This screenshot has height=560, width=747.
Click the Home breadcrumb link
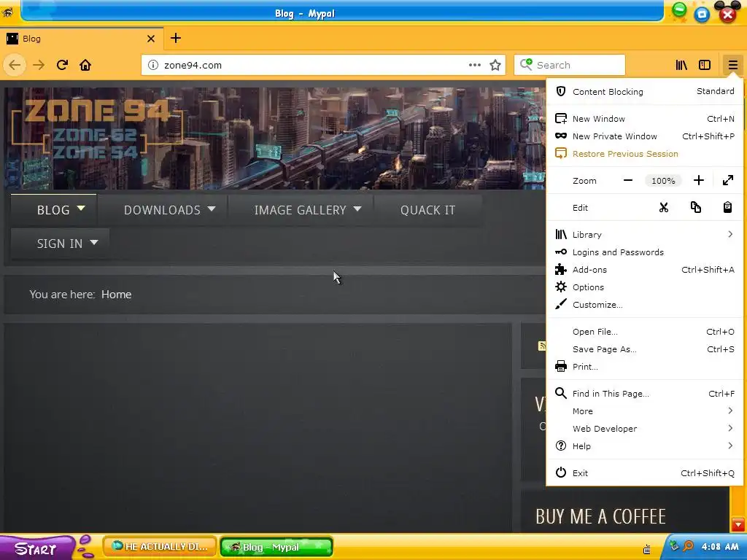116,295
